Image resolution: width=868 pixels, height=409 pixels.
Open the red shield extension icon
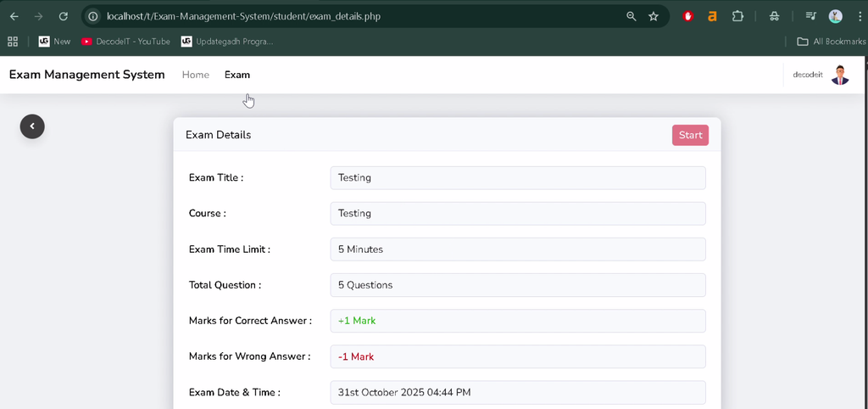point(688,16)
